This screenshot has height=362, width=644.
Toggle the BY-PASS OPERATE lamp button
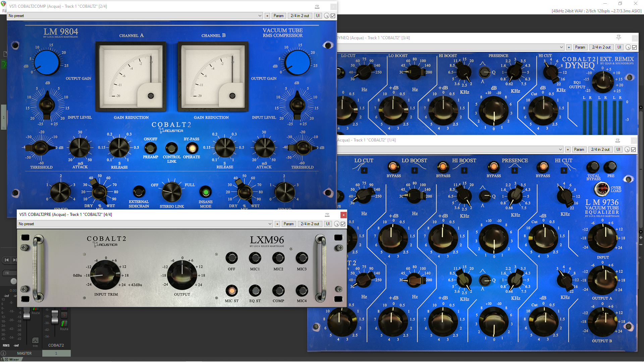point(192,148)
